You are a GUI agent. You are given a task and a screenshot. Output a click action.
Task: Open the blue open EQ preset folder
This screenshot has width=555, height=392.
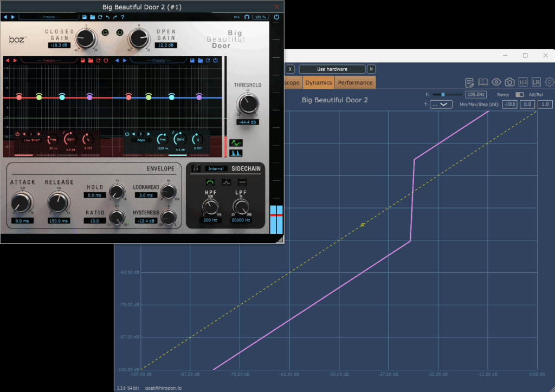200,61
